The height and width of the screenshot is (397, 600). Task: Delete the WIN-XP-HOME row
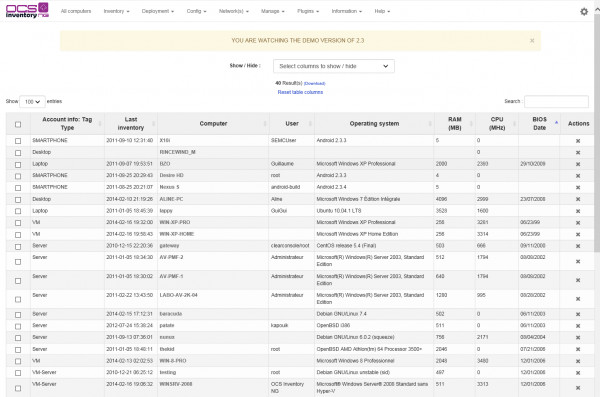coord(578,234)
